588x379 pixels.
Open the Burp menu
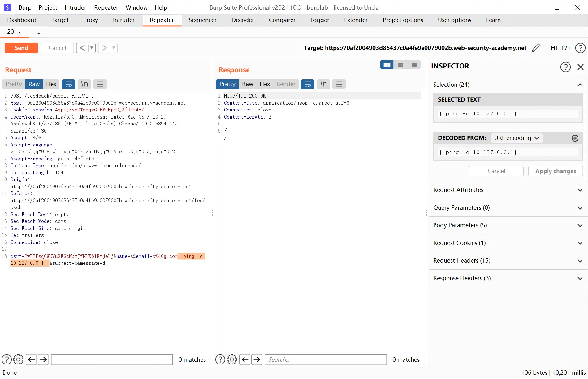tap(25, 7)
